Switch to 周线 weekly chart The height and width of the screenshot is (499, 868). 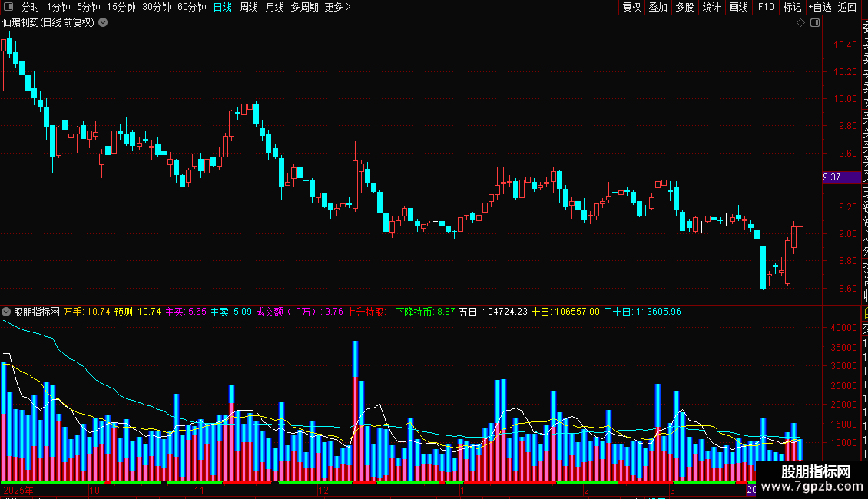[x=249, y=7]
